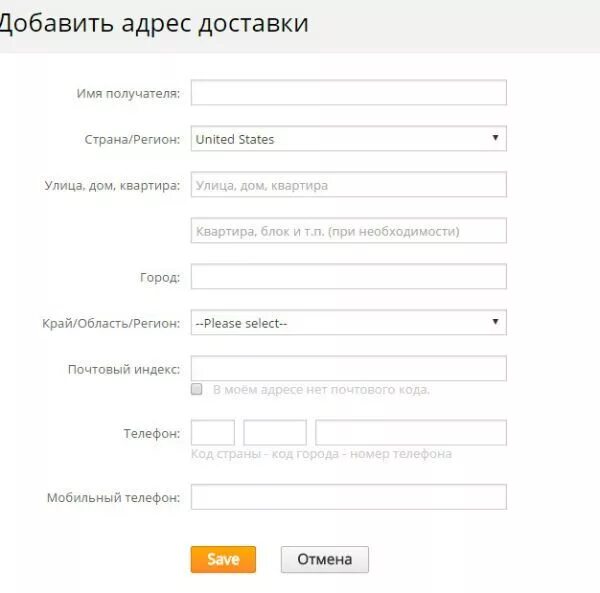Click the arrow of the Край/Область/Регион dropdown
Screen dimensions: 600x593
coord(495,322)
